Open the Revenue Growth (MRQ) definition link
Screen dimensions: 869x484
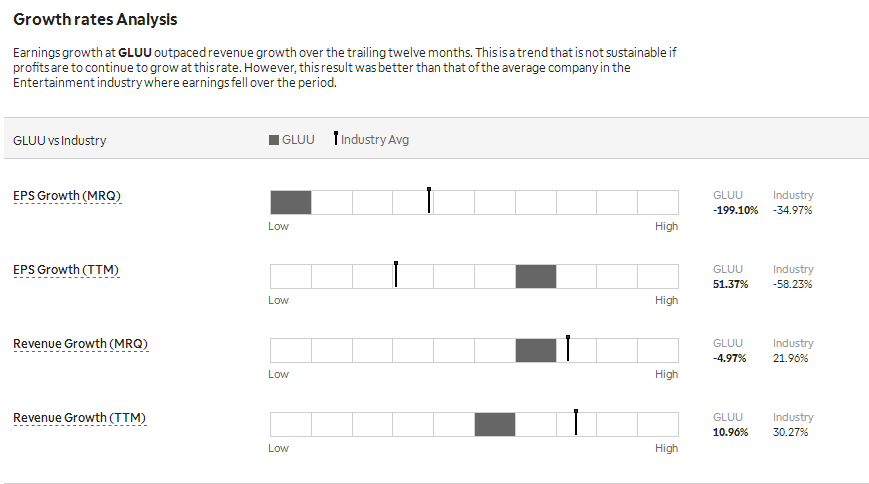click(80, 344)
